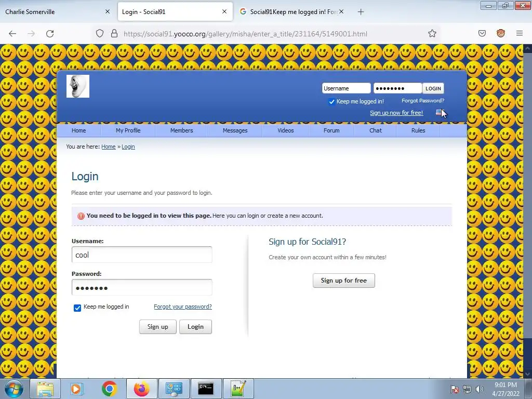Click the Sign up button beside Login
Viewport: 532px width, 399px height.
158,327
